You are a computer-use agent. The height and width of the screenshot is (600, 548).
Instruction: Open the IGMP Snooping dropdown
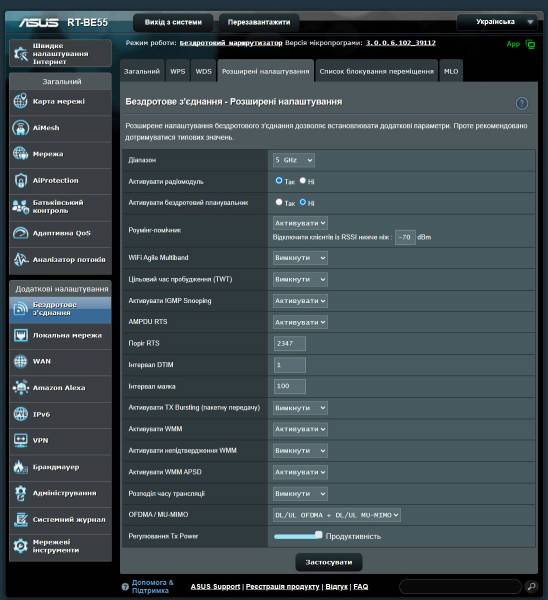pyautogui.click(x=300, y=301)
